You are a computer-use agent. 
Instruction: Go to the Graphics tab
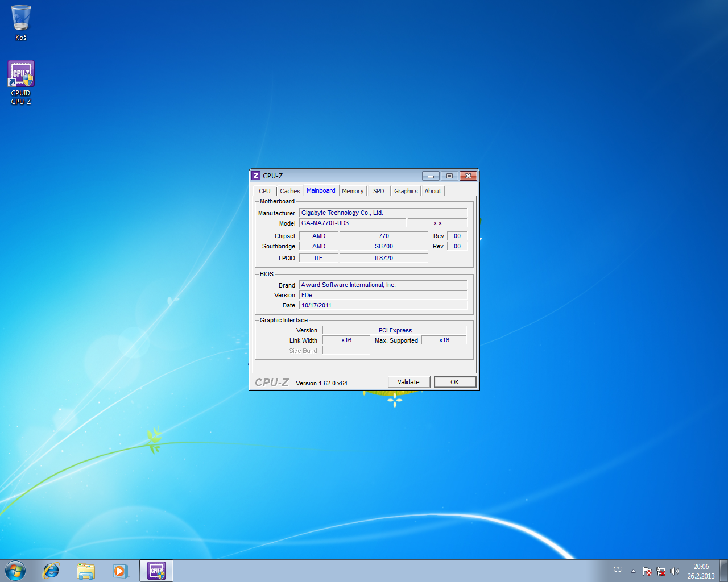[x=406, y=191]
